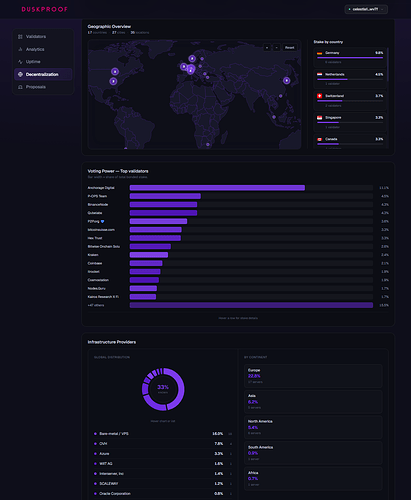The image size is (411, 500).
Task: Open the Analytics chart icon
Action: tap(20, 49)
